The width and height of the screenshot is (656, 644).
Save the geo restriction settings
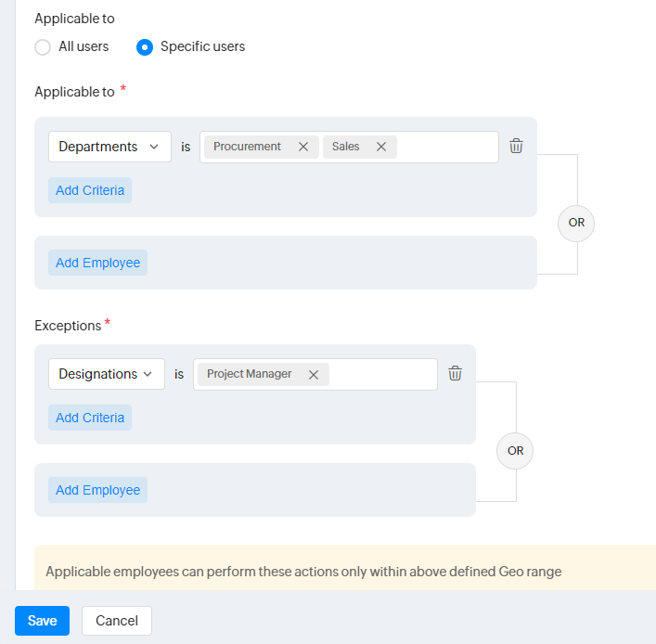(42, 621)
